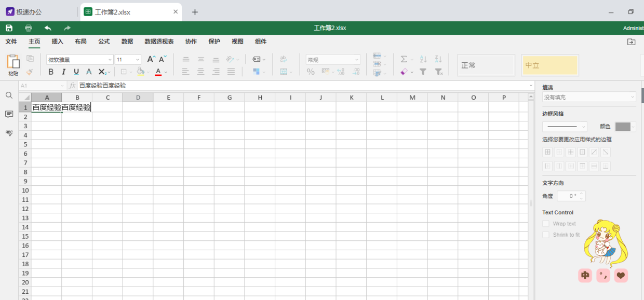Open the border line style dropdown

(x=565, y=127)
